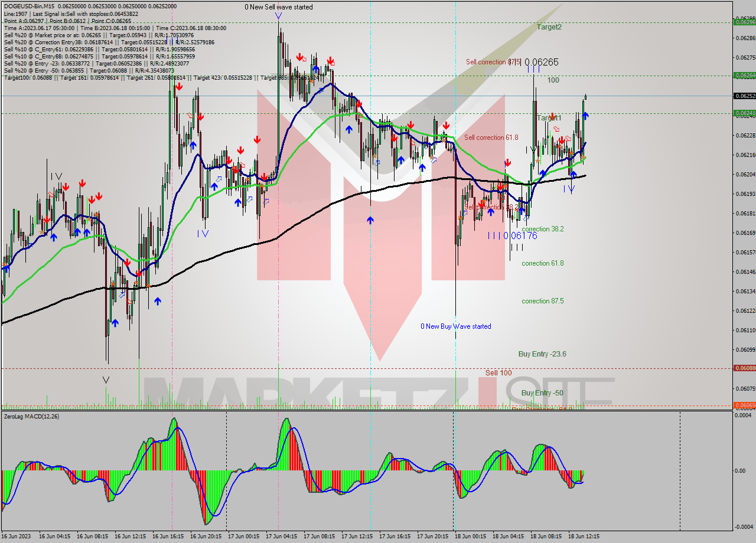Click the red 0.06088 price tag
The image size is (756, 543).
point(744,368)
